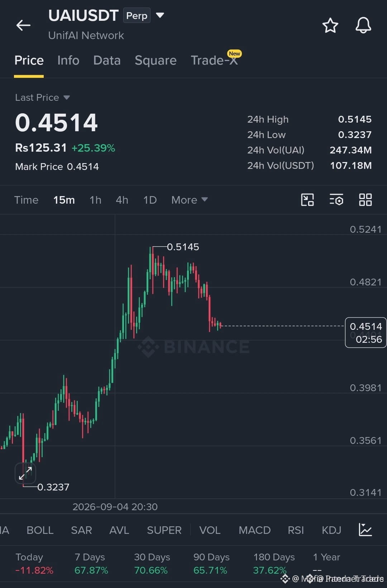Toggle the MACD indicator

coord(254,530)
